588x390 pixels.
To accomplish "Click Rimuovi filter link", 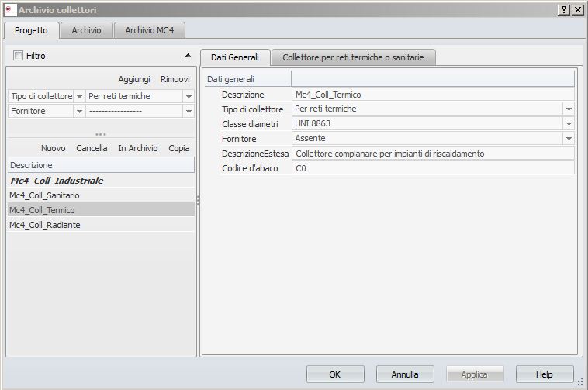I will 175,79.
